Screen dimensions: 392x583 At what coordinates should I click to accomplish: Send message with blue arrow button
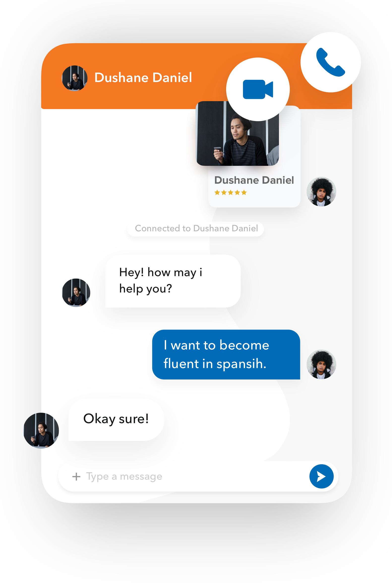pyautogui.click(x=321, y=476)
